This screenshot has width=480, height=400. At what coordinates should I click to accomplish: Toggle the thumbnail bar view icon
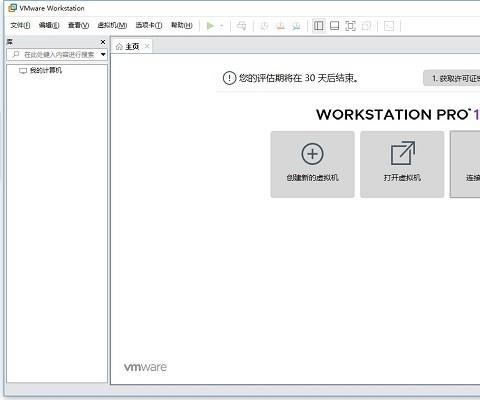coord(334,26)
